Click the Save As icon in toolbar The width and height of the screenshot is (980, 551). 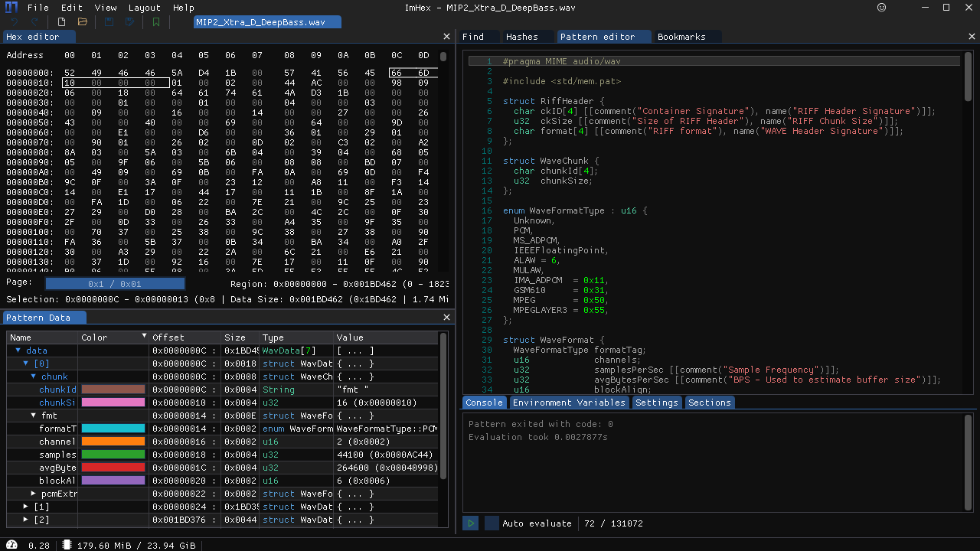point(130,22)
